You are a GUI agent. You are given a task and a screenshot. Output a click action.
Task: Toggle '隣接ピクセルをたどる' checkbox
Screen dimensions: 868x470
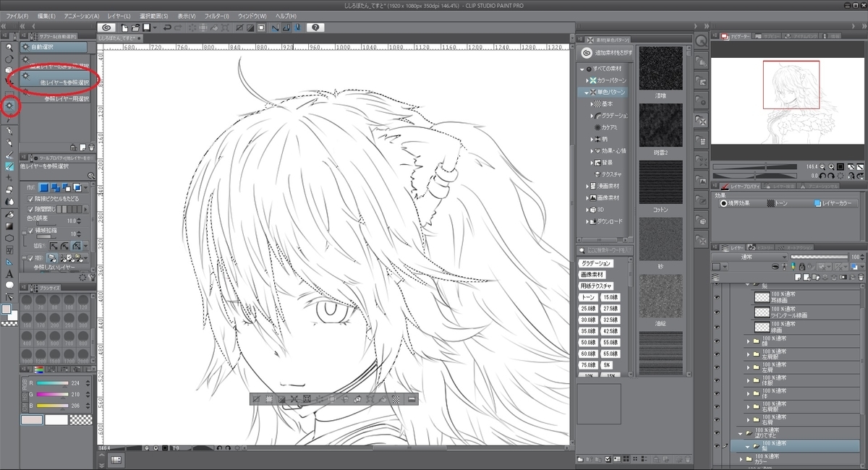point(30,198)
